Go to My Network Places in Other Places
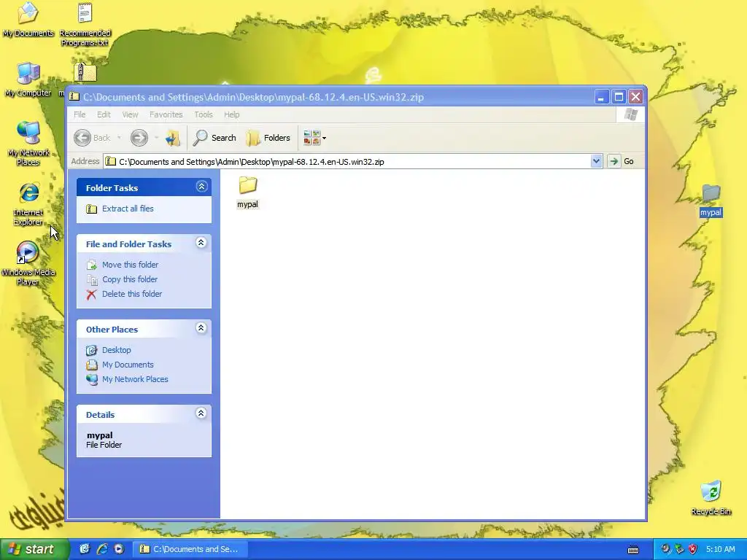747x560 pixels. point(135,379)
